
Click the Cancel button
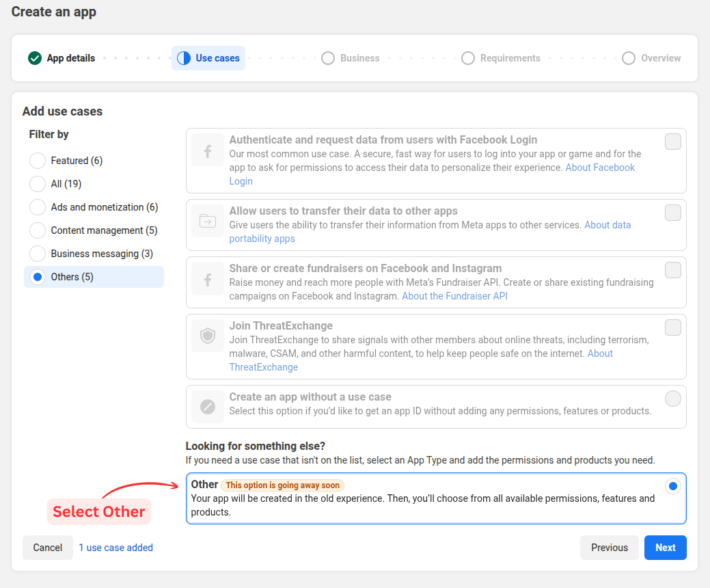(x=48, y=548)
